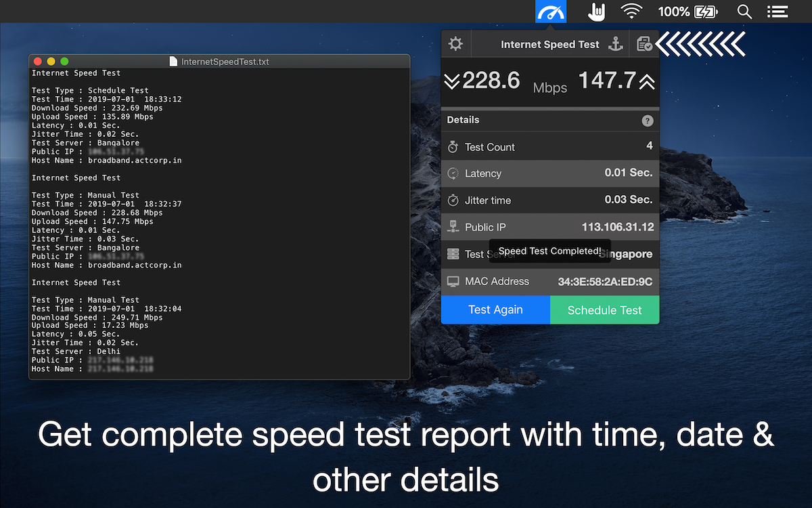
Task: Select the Test Count row
Action: coord(549,146)
